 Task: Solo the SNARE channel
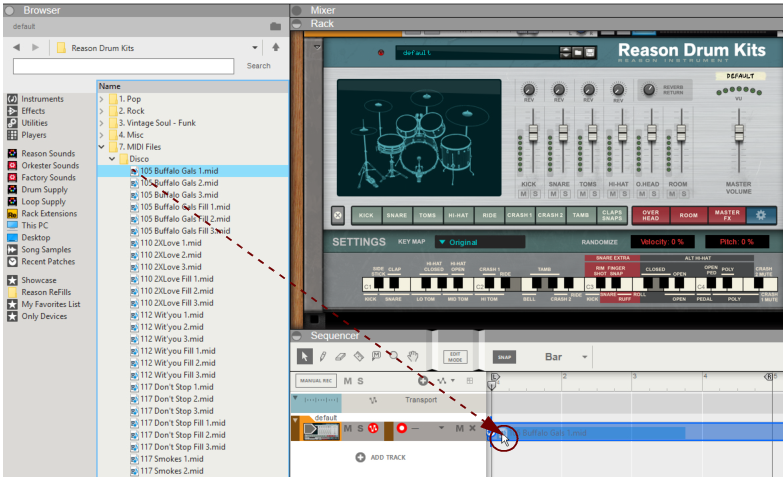coord(566,194)
